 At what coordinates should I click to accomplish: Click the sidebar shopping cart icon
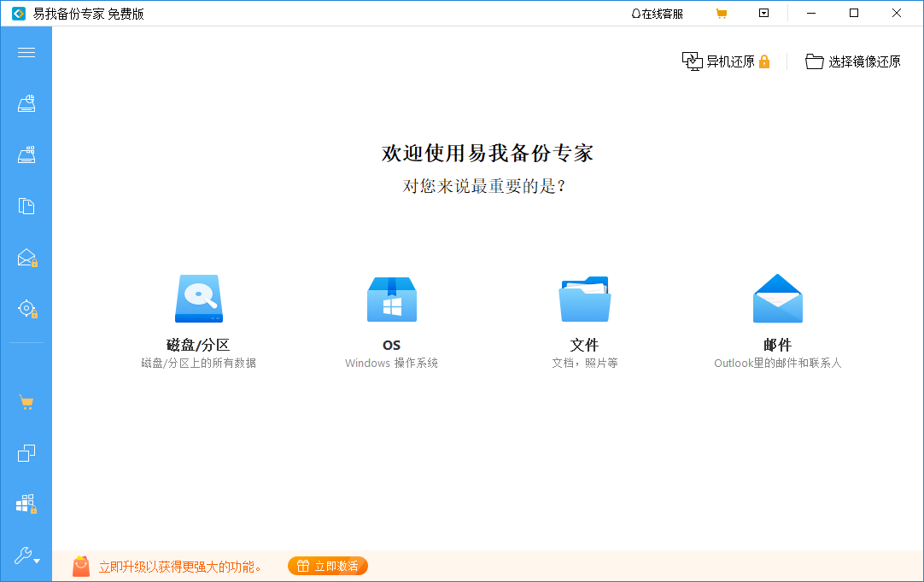pyautogui.click(x=26, y=402)
